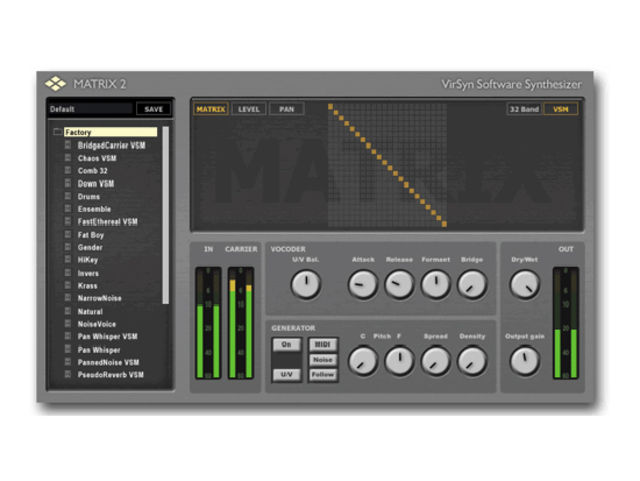
Task: Click the Density knob
Action: point(472,361)
